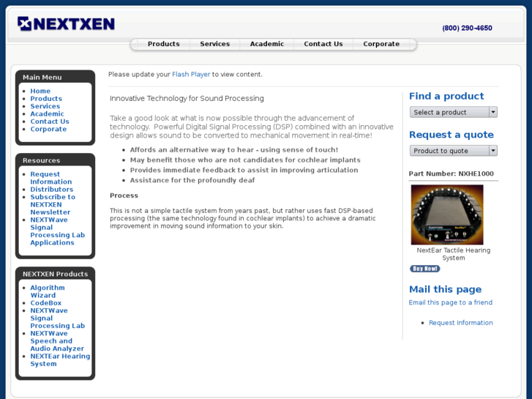Click the Find a product heading
The image size is (532, 399).
click(446, 96)
